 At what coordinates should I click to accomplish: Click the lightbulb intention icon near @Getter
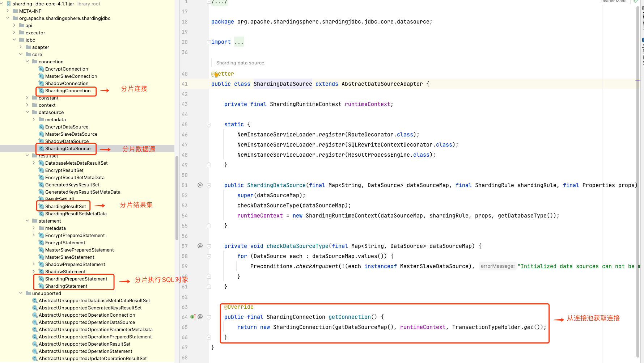(216, 75)
